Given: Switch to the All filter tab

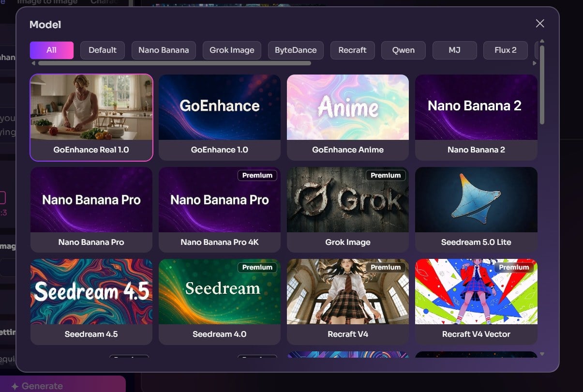Looking at the screenshot, I should (51, 50).
